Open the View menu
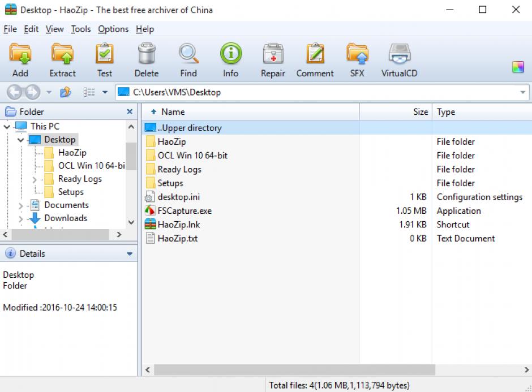Image resolution: width=532 pixels, height=392 pixels. pyautogui.click(x=55, y=29)
